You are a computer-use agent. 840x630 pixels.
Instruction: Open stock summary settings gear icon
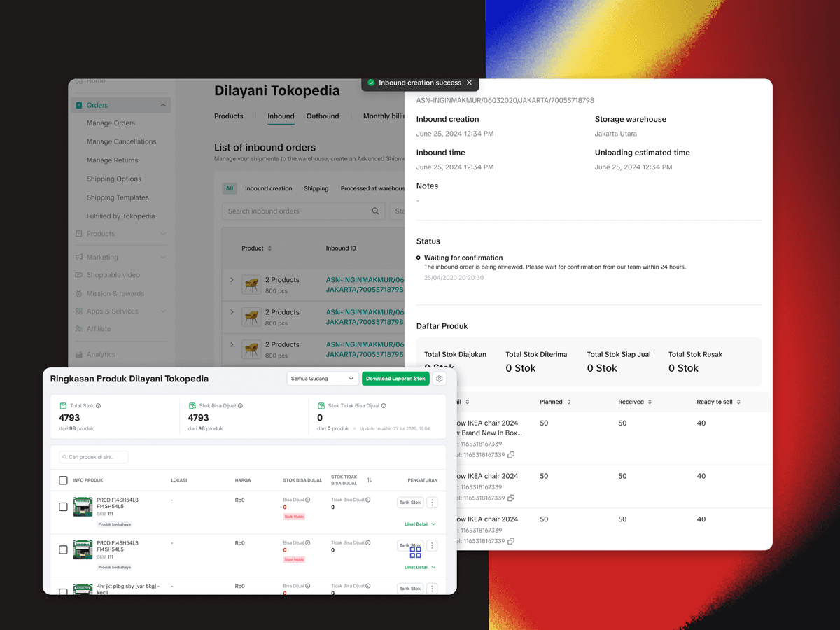coord(440,379)
